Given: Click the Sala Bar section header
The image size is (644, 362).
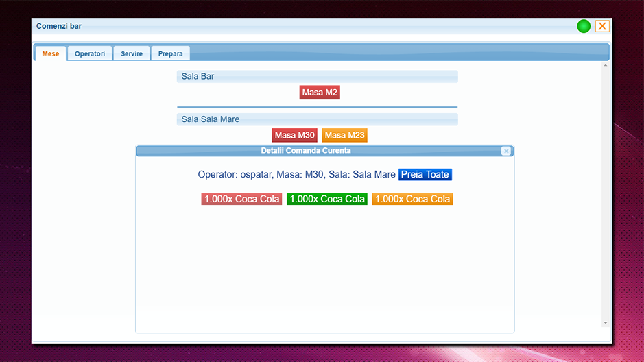Looking at the screenshot, I should (x=317, y=76).
